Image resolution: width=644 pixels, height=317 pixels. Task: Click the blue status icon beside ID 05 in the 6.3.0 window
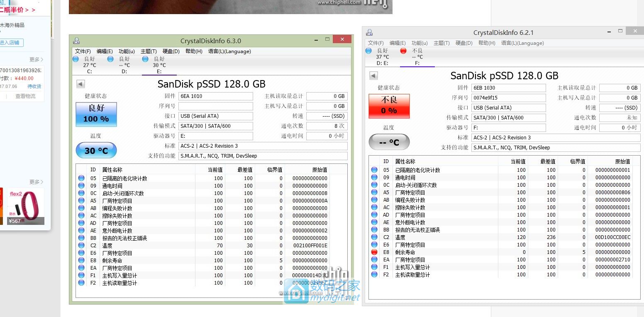pos(81,178)
